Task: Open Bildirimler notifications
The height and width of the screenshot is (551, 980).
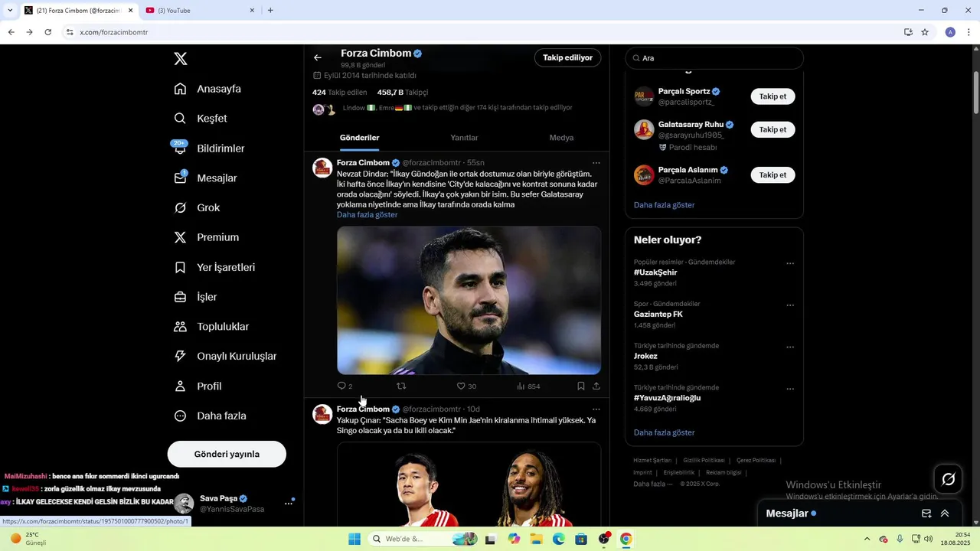Action: (209, 148)
